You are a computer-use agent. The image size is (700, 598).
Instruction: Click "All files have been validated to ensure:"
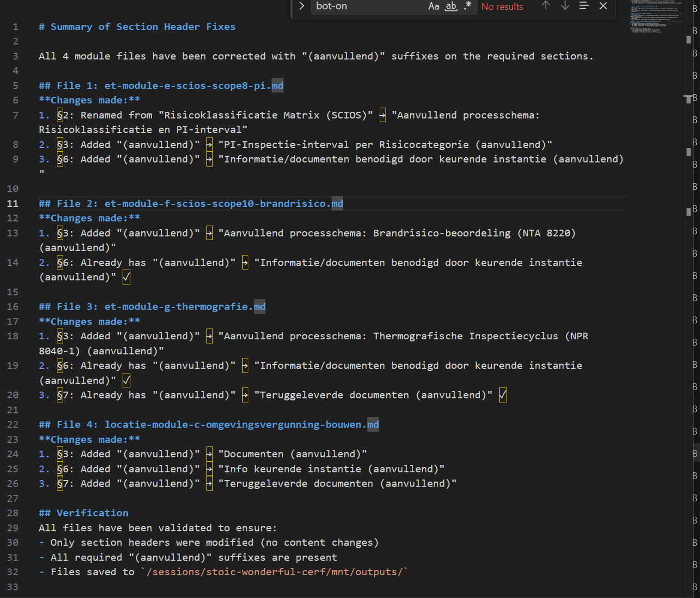(158, 528)
